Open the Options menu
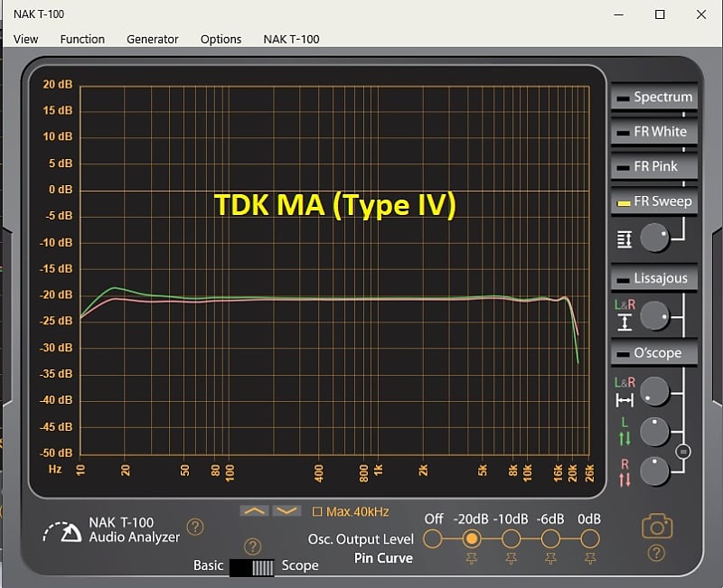Viewport: 723px width, 588px height. [221, 39]
